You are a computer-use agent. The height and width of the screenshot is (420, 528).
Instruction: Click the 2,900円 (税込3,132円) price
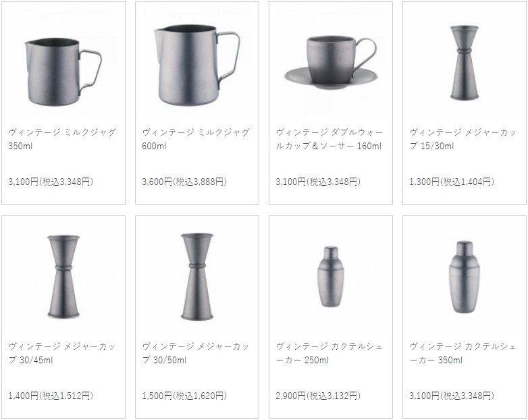click(x=318, y=396)
